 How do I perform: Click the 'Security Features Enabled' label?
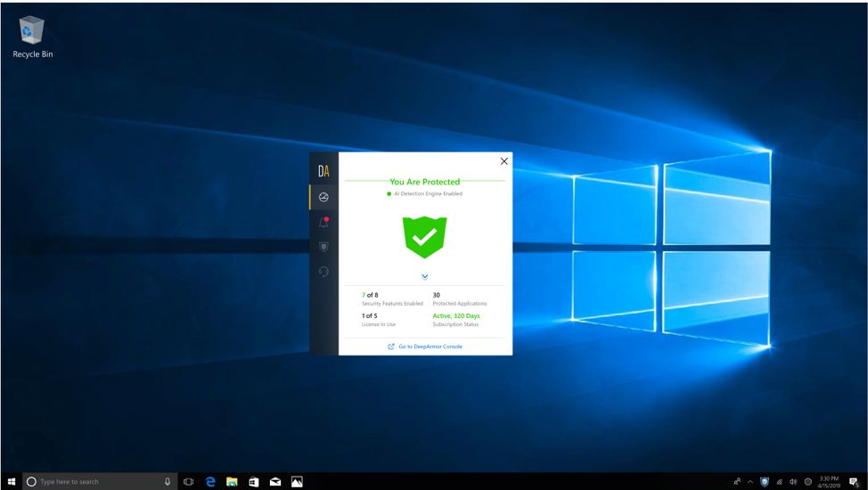click(392, 304)
